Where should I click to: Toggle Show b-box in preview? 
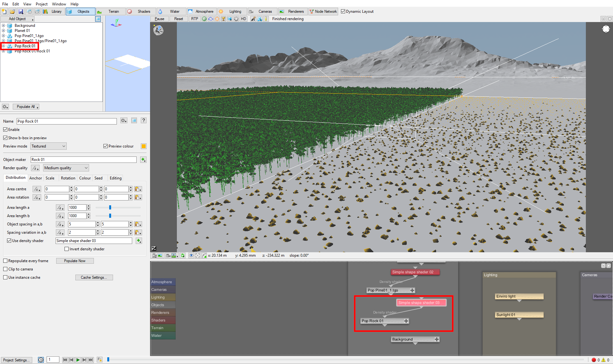click(x=5, y=138)
